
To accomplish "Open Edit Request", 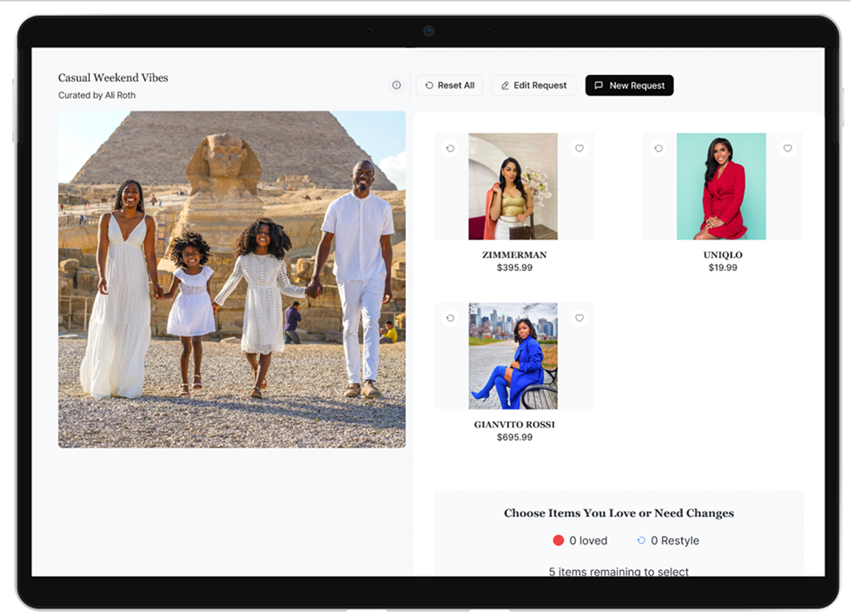I will [x=534, y=85].
